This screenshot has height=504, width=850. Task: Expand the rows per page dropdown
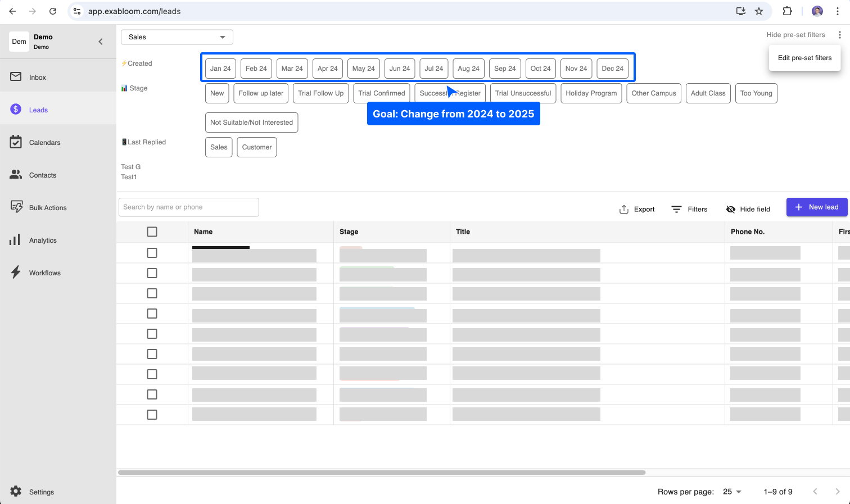pos(732,492)
